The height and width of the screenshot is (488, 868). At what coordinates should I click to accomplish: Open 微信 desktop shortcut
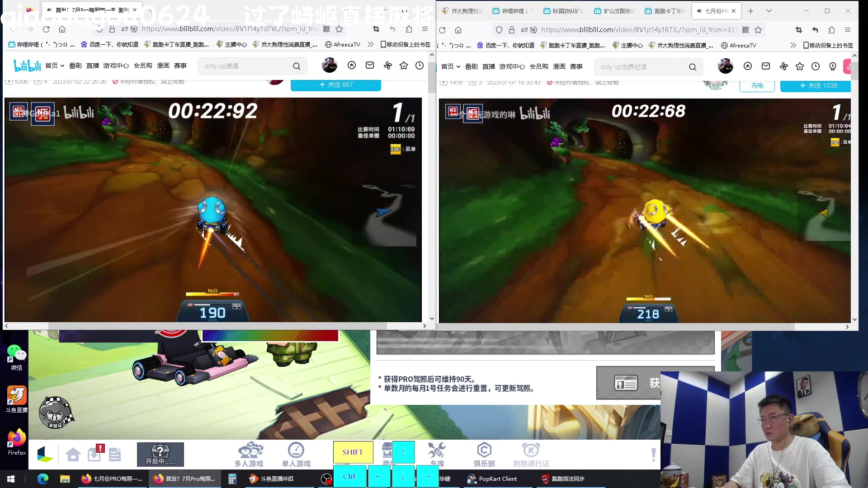point(16,357)
